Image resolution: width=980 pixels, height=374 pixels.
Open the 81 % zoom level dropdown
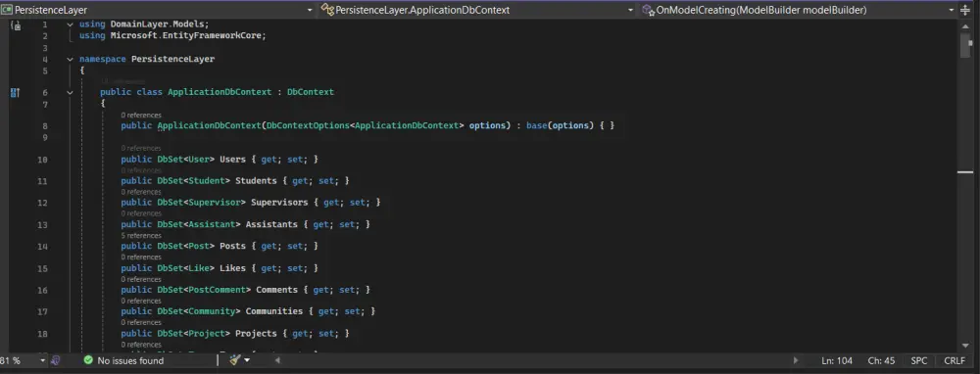tap(42, 361)
